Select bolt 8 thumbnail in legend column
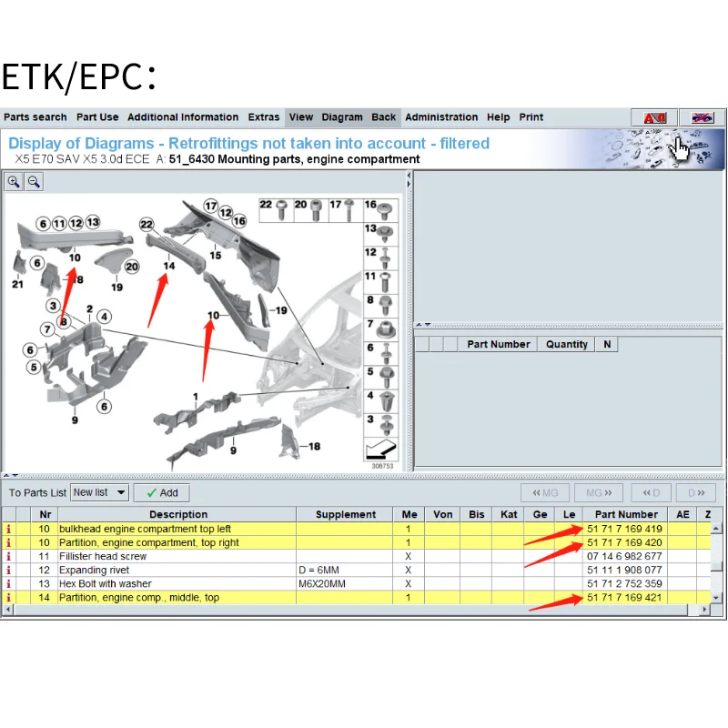728x728 pixels. pyautogui.click(x=380, y=306)
